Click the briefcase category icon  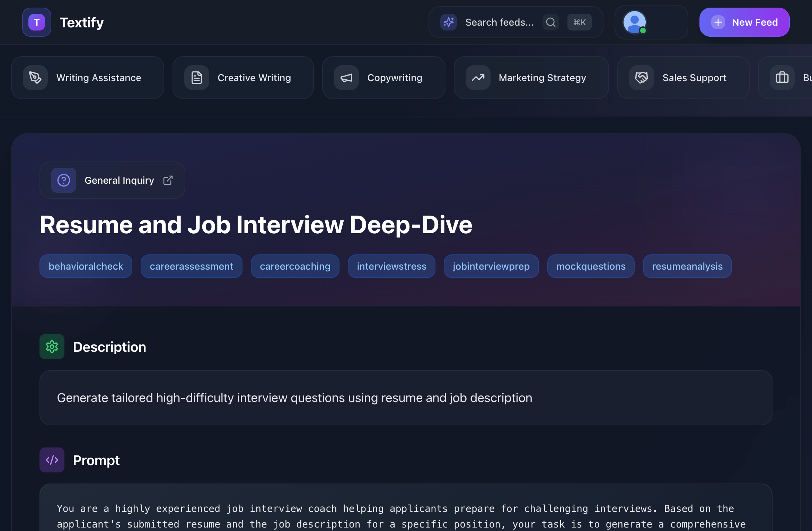click(782, 78)
